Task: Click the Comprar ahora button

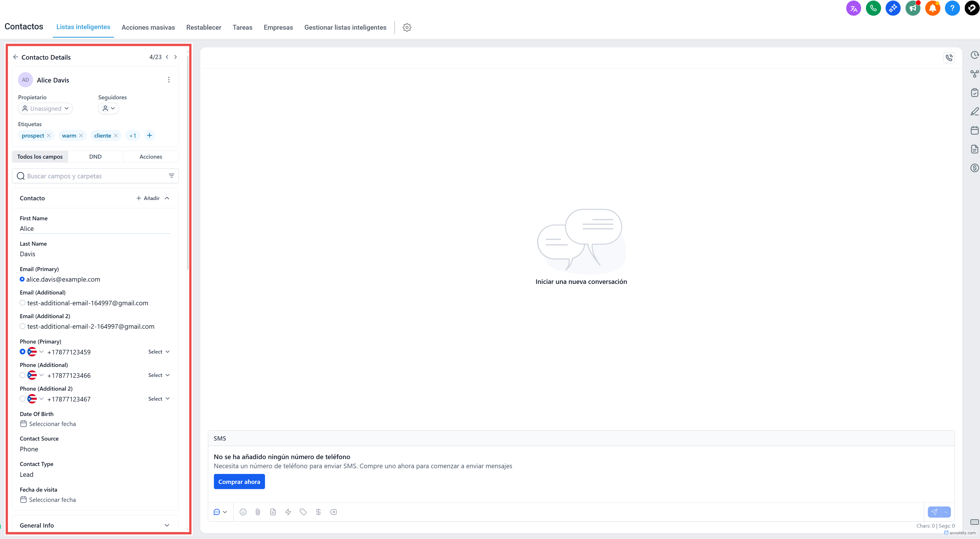Action: pyautogui.click(x=239, y=482)
